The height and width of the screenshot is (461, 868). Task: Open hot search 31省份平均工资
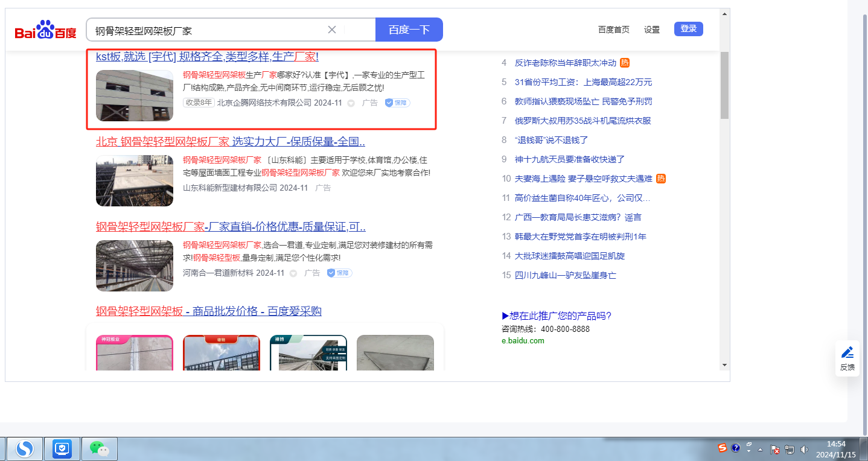pos(583,82)
